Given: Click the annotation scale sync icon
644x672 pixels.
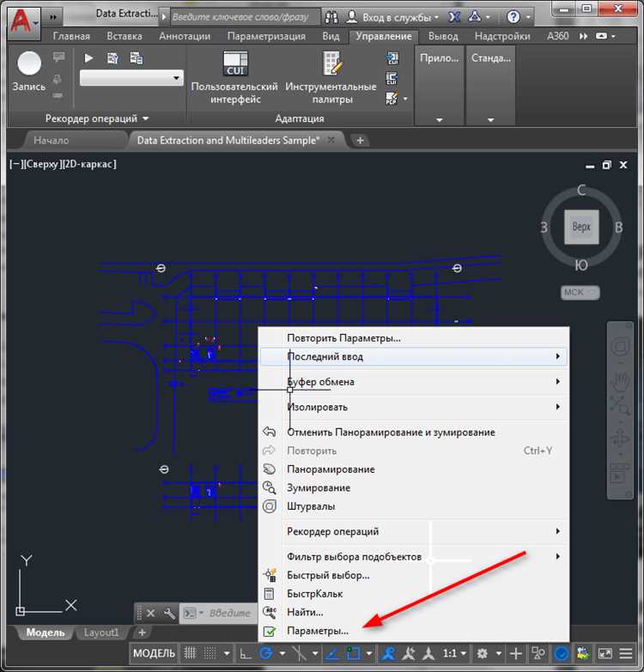Looking at the screenshot, I should tap(428, 653).
